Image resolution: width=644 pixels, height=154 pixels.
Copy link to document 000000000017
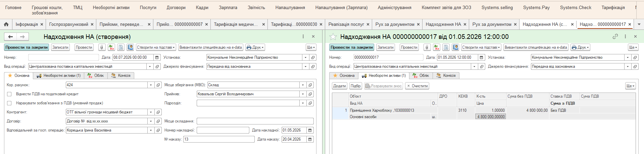click(615, 36)
